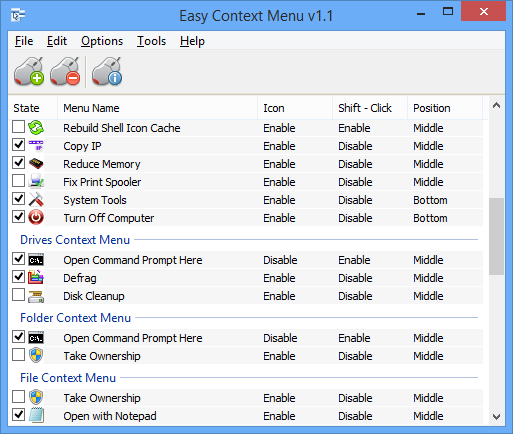Click the Shift - Click column header
The image size is (513, 434).
(x=370, y=108)
